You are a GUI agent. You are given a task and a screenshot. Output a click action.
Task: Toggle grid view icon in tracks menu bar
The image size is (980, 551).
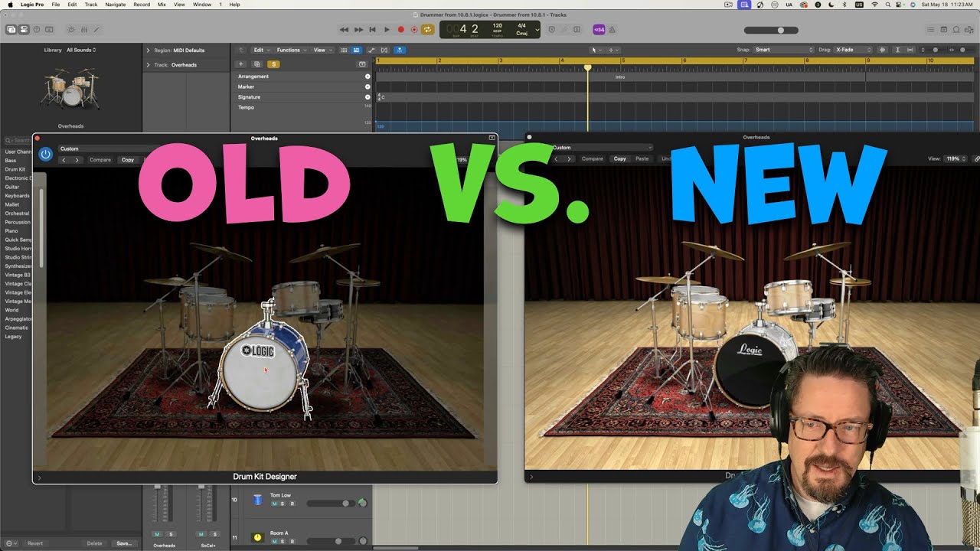tap(344, 50)
